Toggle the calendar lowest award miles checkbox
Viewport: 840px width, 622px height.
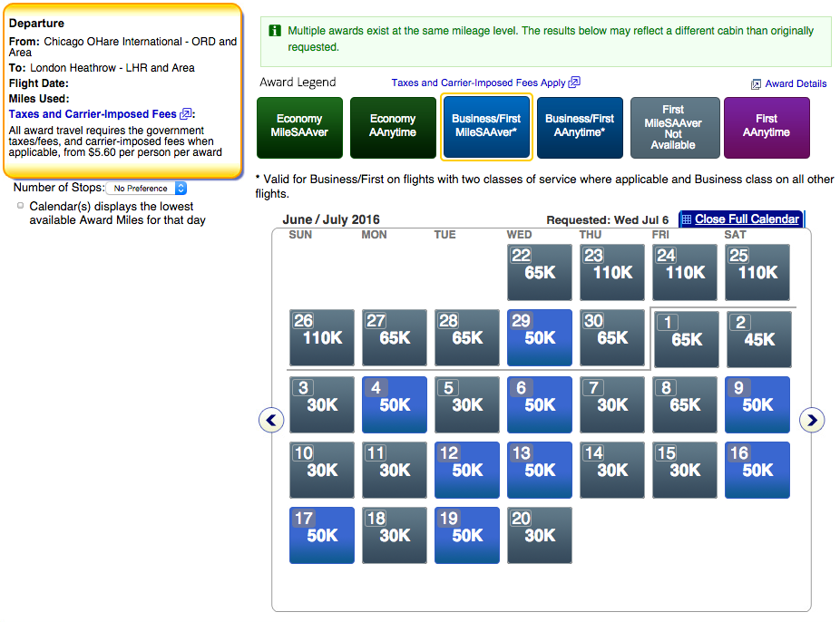(20, 206)
